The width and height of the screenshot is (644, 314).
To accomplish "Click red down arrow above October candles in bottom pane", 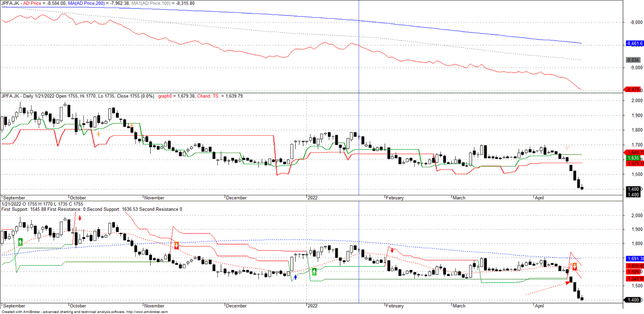I will [79, 218].
